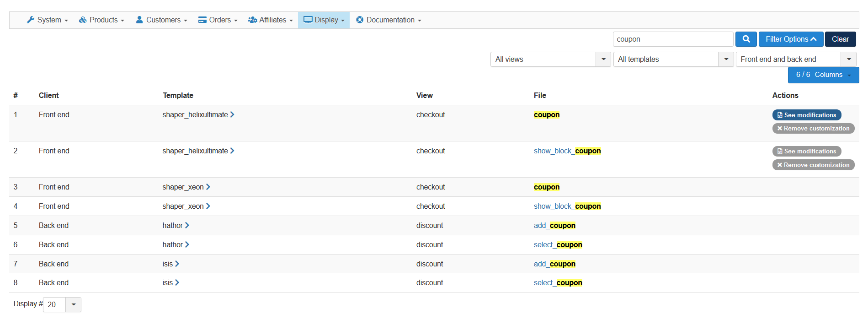Click chevron next to shaper_helixultimate in row 1
868x325 pixels.
pos(232,115)
